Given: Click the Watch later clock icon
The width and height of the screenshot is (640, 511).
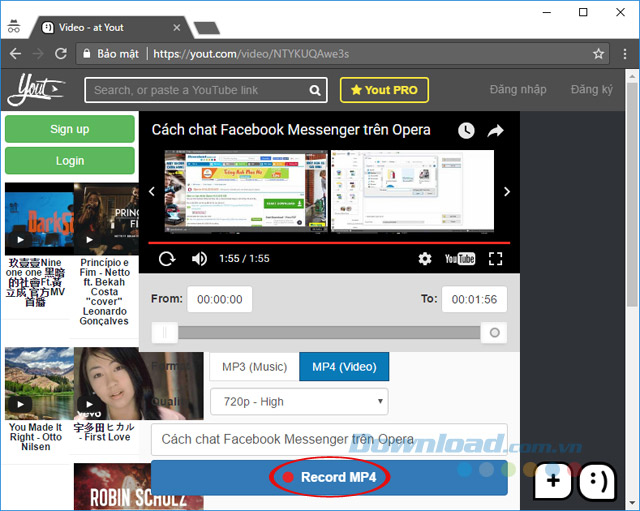Looking at the screenshot, I should coord(466,131).
